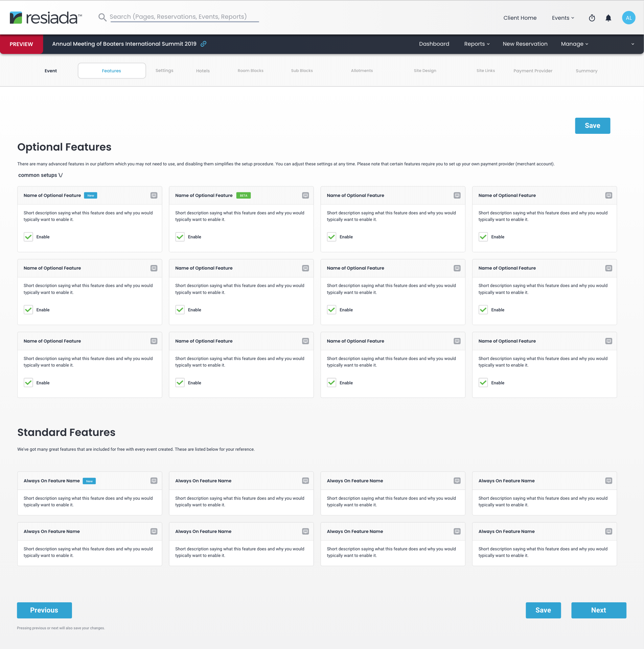
Task: Click the link icon beside event title
Action: click(x=203, y=44)
